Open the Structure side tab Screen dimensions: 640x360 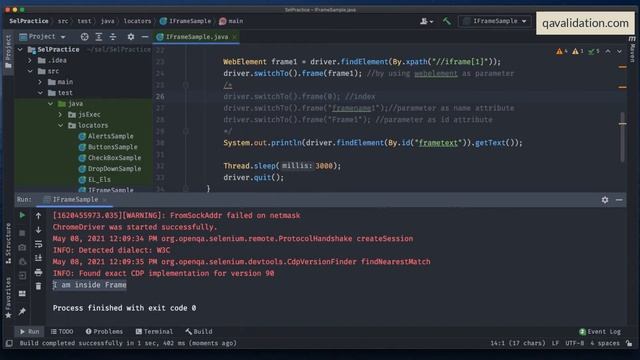(8, 243)
